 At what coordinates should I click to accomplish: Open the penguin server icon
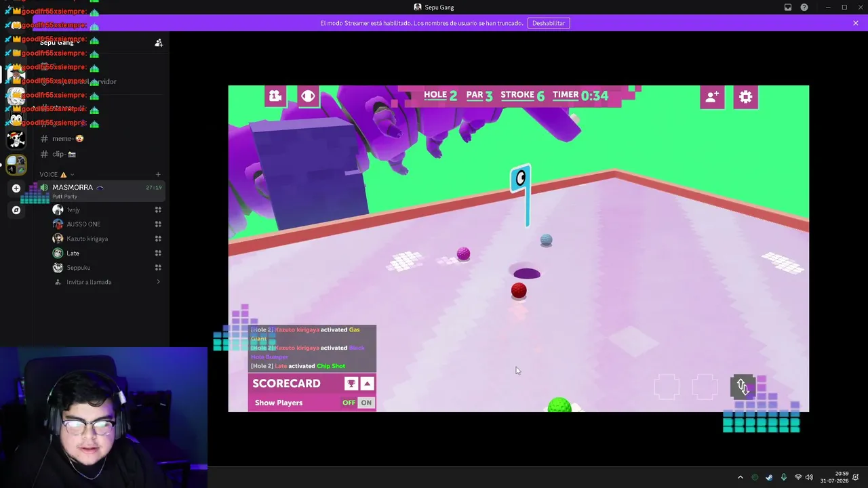pos(16,121)
